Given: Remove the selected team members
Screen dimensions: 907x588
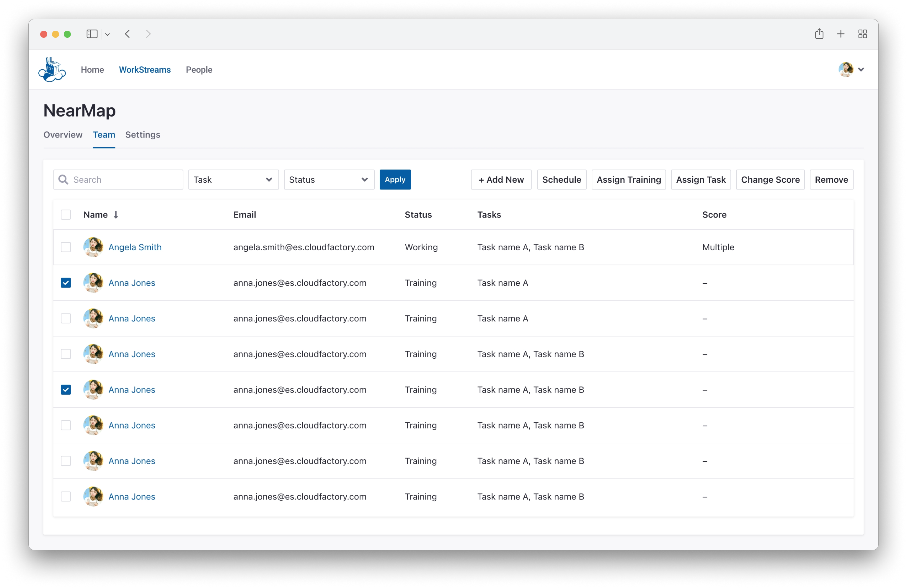Looking at the screenshot, I should [x=831, y=179].
